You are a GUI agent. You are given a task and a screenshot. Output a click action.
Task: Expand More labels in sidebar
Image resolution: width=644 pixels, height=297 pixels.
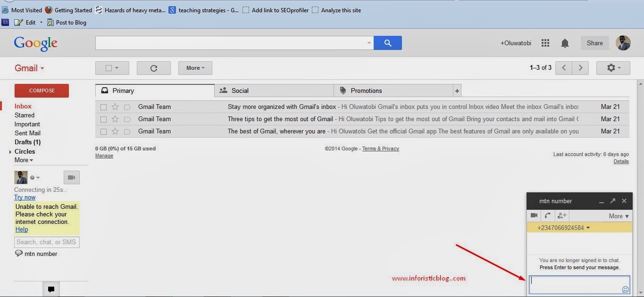click(x=24, y=160)
